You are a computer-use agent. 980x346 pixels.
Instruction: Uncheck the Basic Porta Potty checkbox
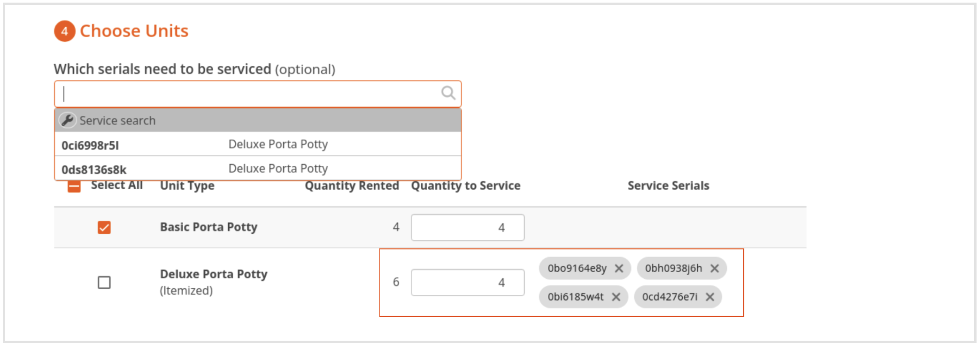click(x=104, y=227)
